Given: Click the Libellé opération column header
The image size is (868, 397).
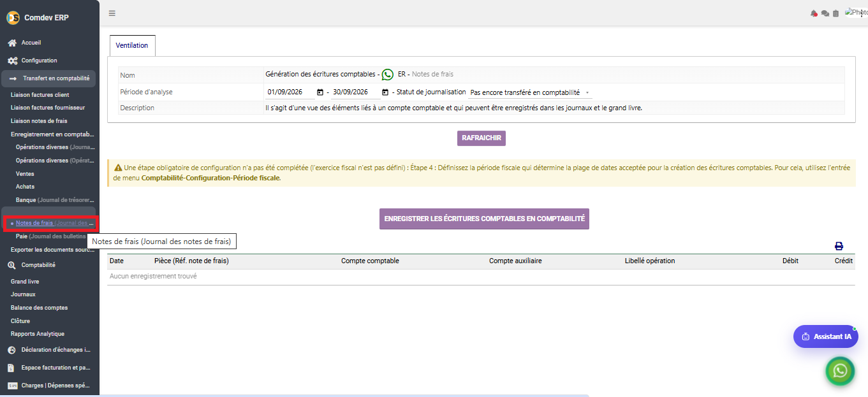Looking at the screenshot, I should click(x=650, y=261).
